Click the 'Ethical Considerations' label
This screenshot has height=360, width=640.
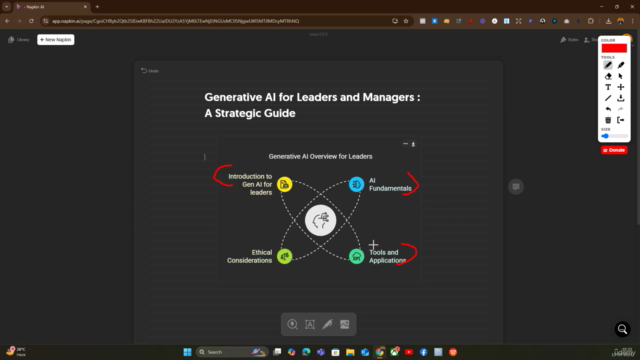[x=249, y=256]
